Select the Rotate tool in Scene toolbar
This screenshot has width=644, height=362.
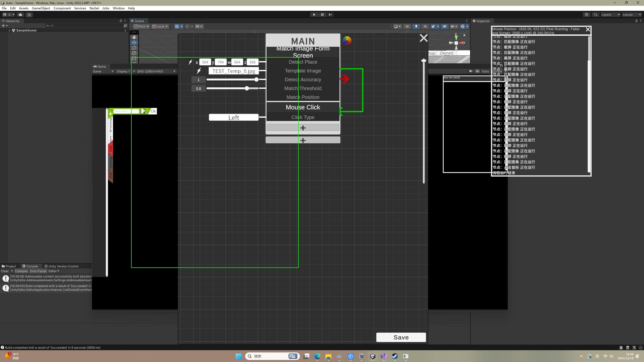click(134, 48)
